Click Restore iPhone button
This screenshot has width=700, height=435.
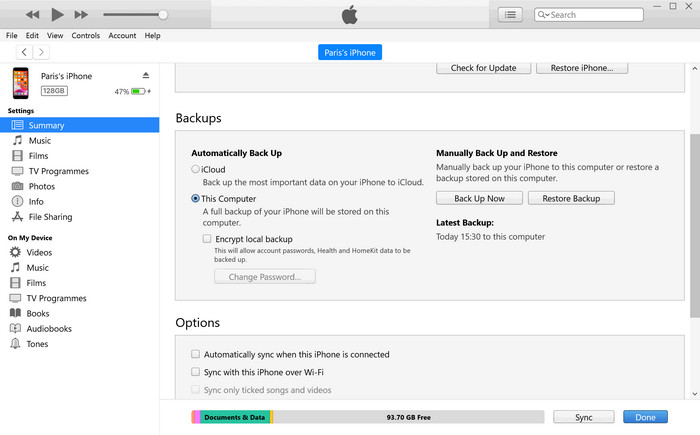click(582, 68)
